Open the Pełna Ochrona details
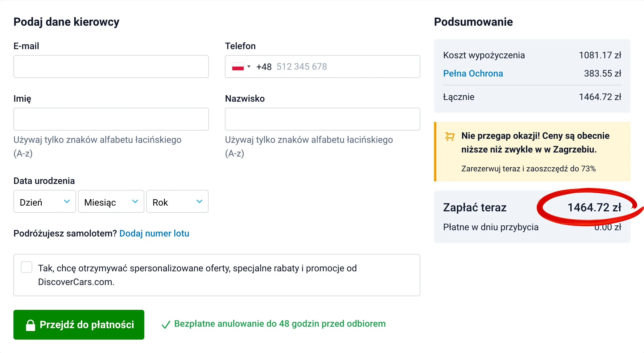644x353 pixels. click(x=473, y=73)
